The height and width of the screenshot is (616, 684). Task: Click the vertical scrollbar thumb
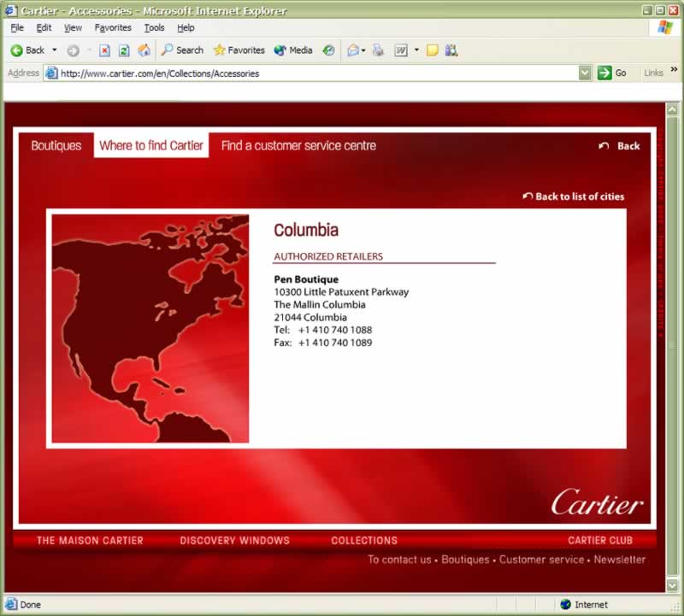pyautogui.click(x=672, y=347)
